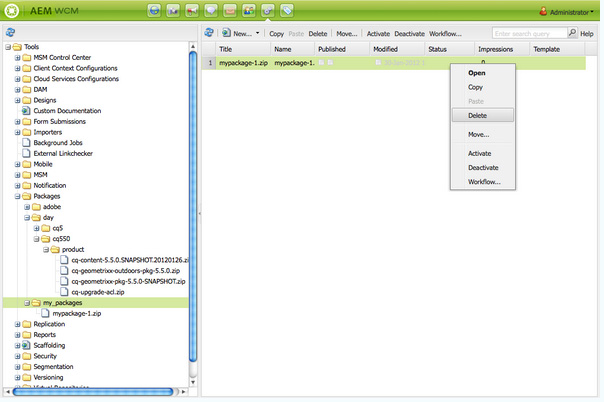This screenshot has width=604, height=402.
Task: Select cq-geometrixx-outdoors-pkg-5.5.0.zip in the tree
Action: (126, 271)
